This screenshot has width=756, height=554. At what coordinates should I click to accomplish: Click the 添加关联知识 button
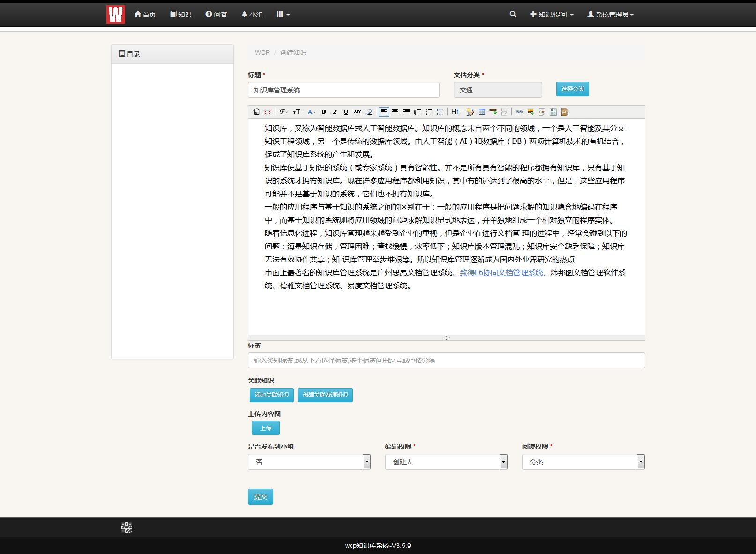click(272, 395)
